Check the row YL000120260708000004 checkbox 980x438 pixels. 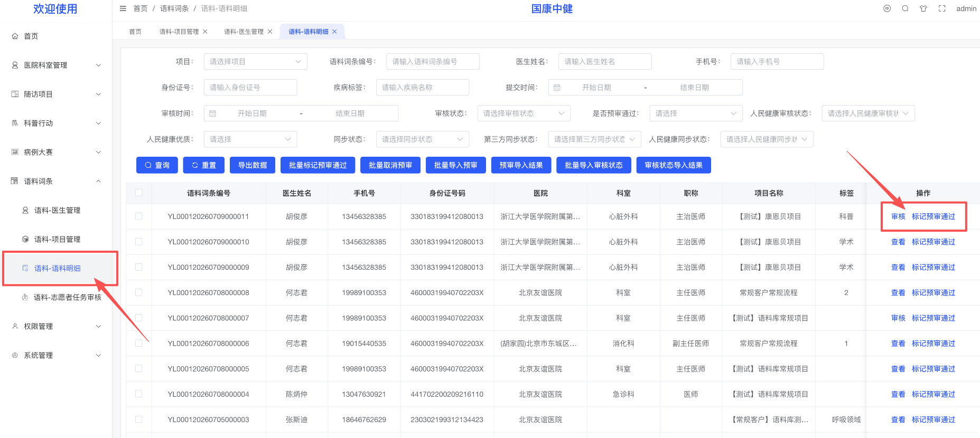[139, 394]
